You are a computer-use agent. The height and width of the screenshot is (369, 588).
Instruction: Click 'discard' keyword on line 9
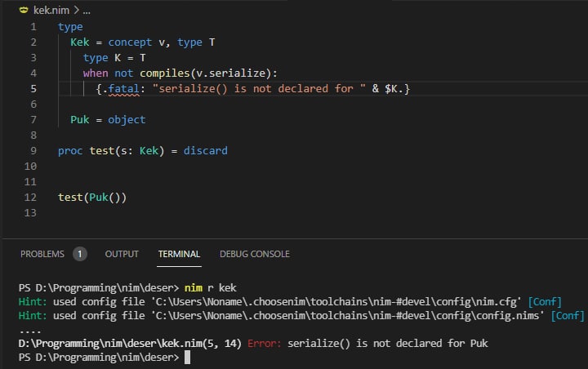coord(206,151)
